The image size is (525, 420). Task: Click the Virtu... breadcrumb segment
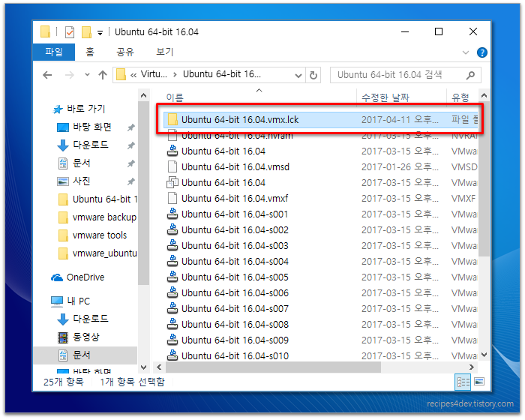click(154, 74)
